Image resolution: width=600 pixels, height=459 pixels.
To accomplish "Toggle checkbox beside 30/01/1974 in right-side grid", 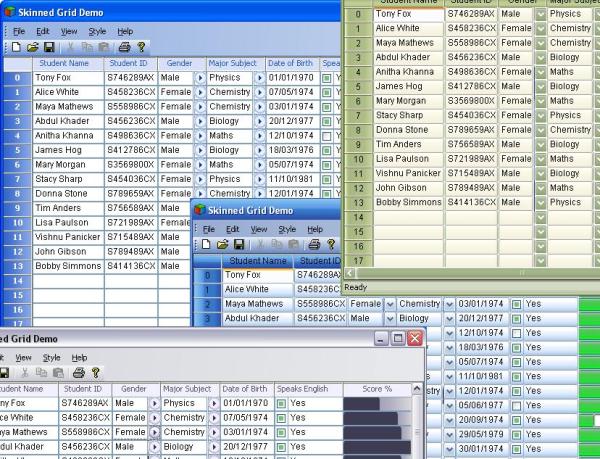I will 516,449.
